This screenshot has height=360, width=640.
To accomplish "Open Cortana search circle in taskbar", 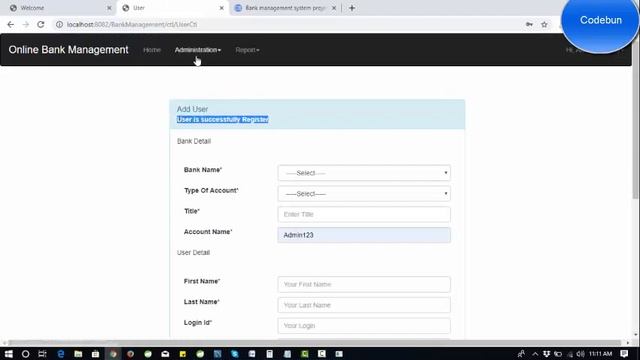I will (25, 354).
